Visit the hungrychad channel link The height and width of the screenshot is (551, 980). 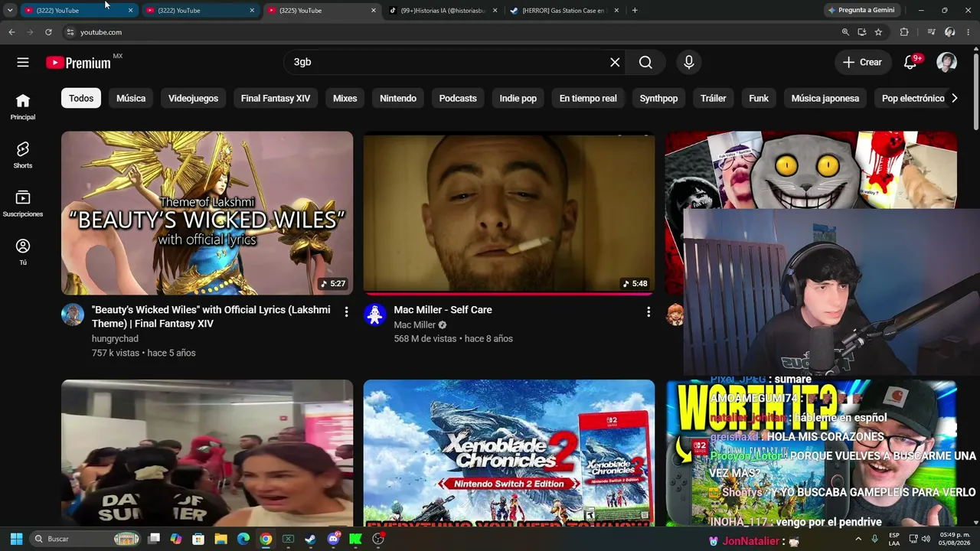tap(115, 339)
